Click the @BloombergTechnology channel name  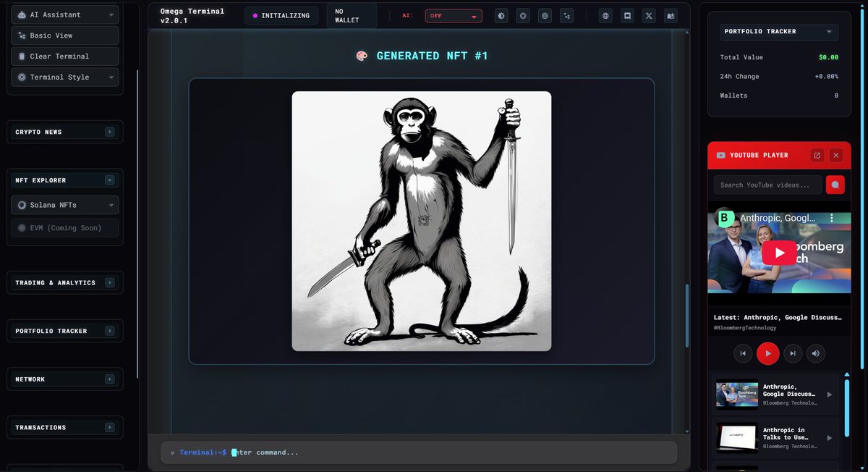[x=745, y=328]
